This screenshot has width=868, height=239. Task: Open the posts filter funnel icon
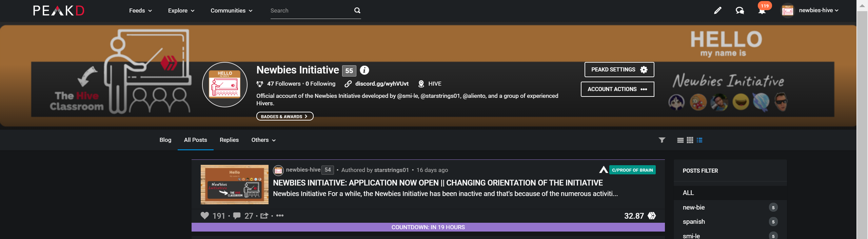click(662, 140)
